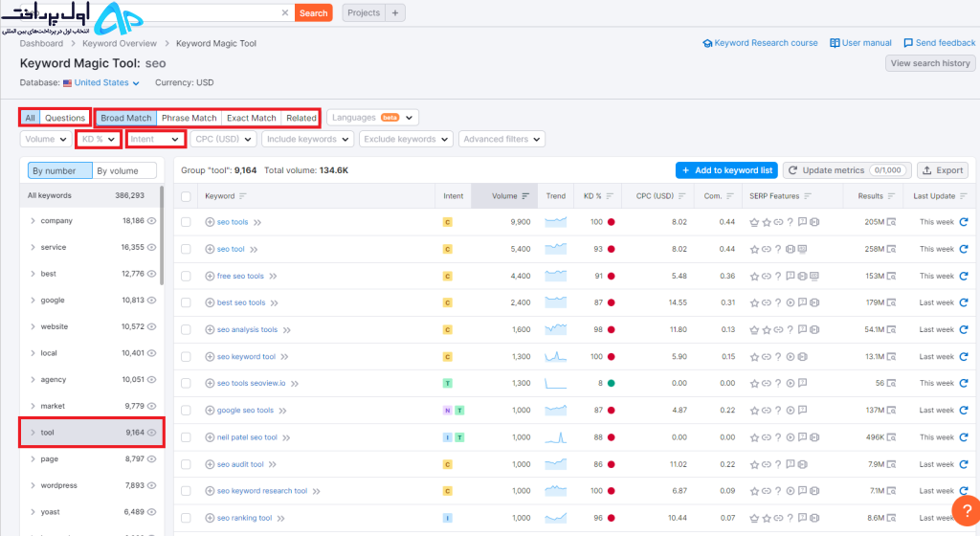This screenshot has height=536, width=980.
Task: Sort by Com. column icon
Action: tap(729, 196)
